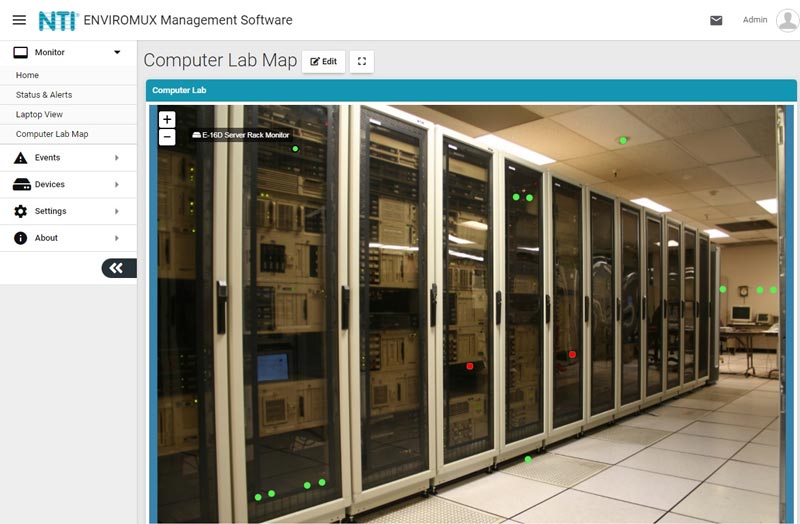
Task: Click the Devices hardware icon
Action: click(21, 184)
